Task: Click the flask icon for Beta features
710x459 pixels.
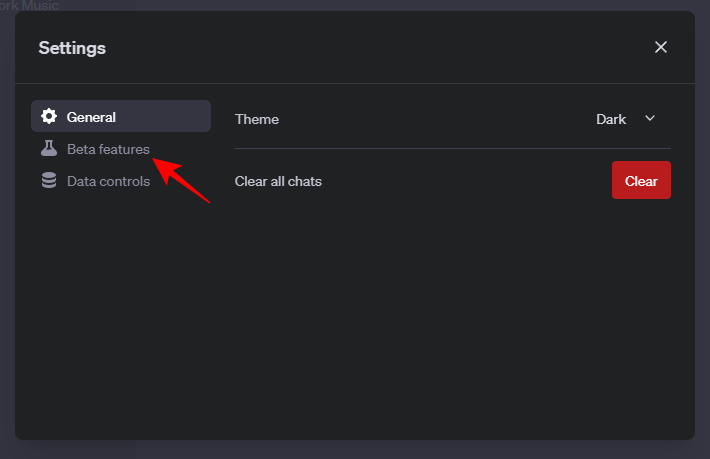Action: [48, 149]
